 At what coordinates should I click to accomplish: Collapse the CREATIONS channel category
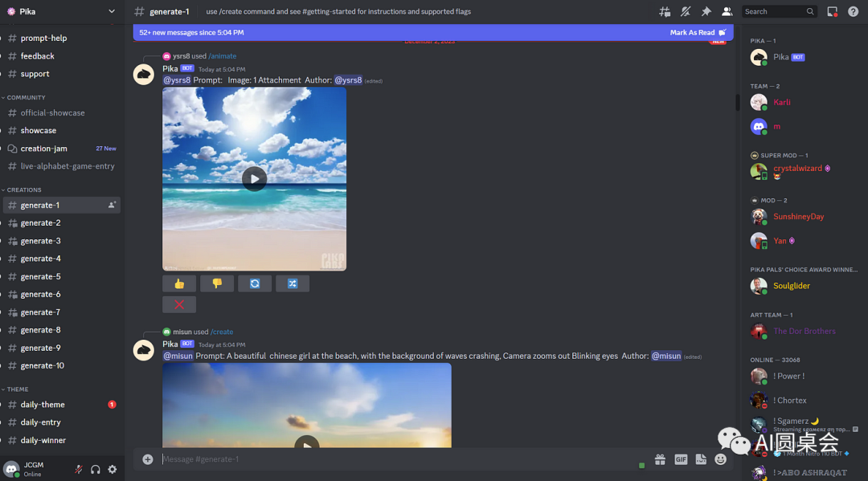pos(24,190)
